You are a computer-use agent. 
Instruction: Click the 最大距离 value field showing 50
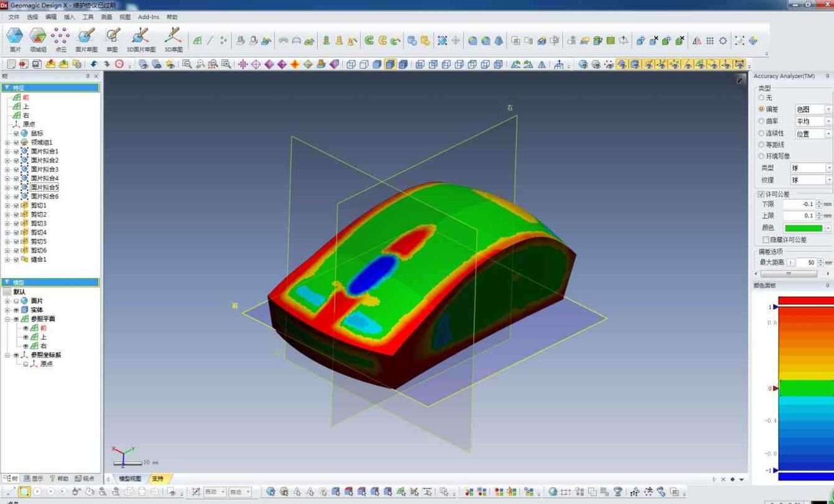click(x=806, y=263)
